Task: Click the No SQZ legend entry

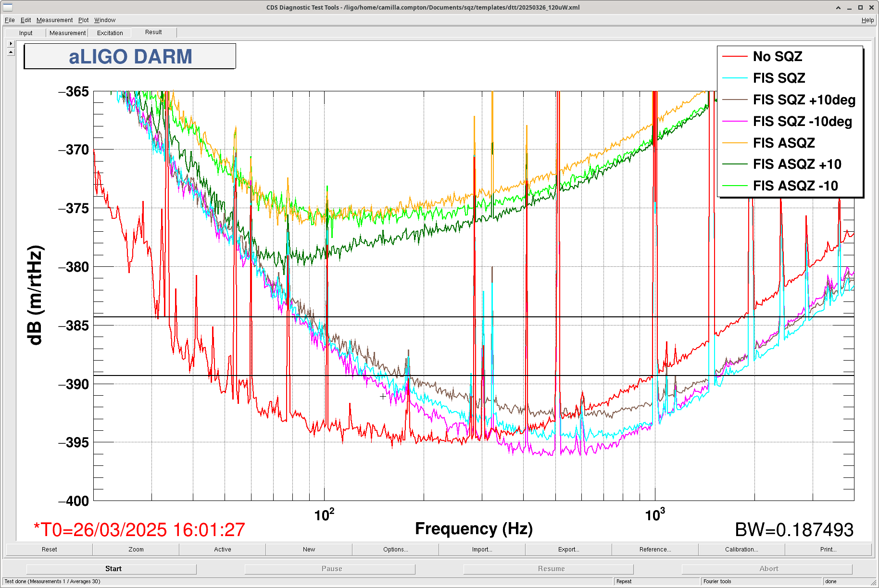Action: [778, 56]
